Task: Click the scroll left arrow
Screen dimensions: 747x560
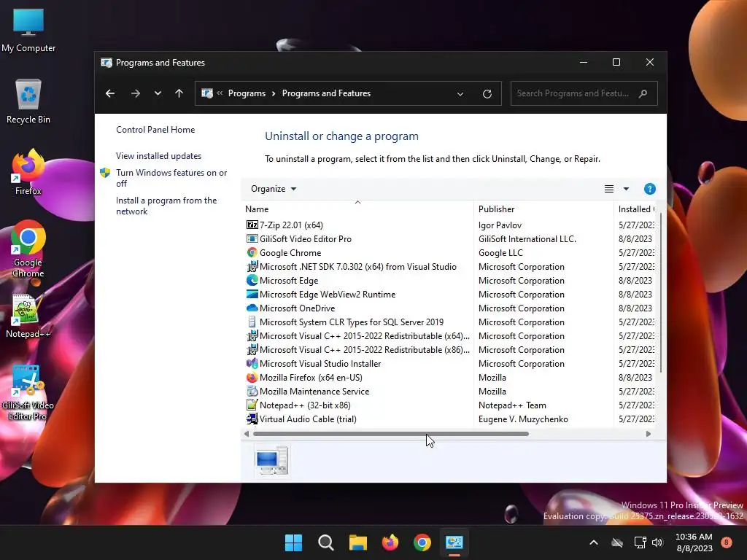Action: pyautogui.click(x=247, y=434)
